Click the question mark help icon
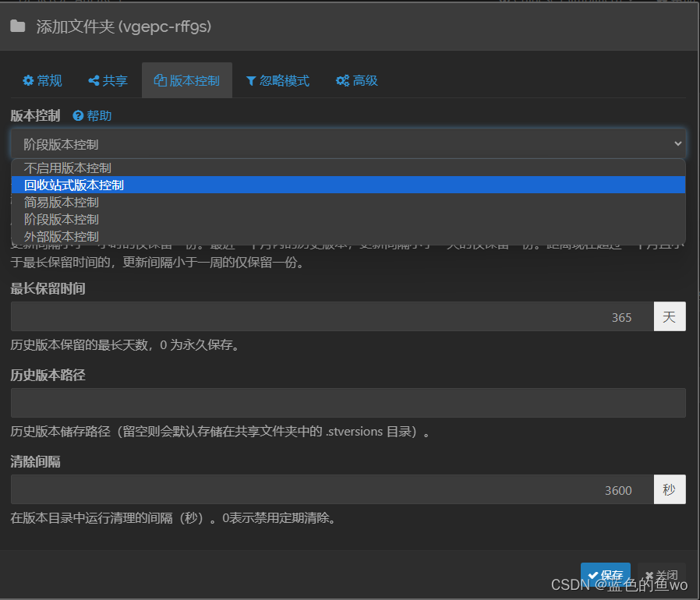 click(x=78, y=116)
